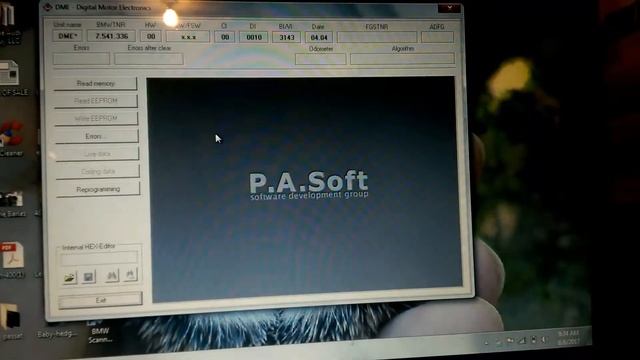Launch the Cleaner desktop shortcut
This screenshot has height=360, width=640.
[x=11, y=139]
